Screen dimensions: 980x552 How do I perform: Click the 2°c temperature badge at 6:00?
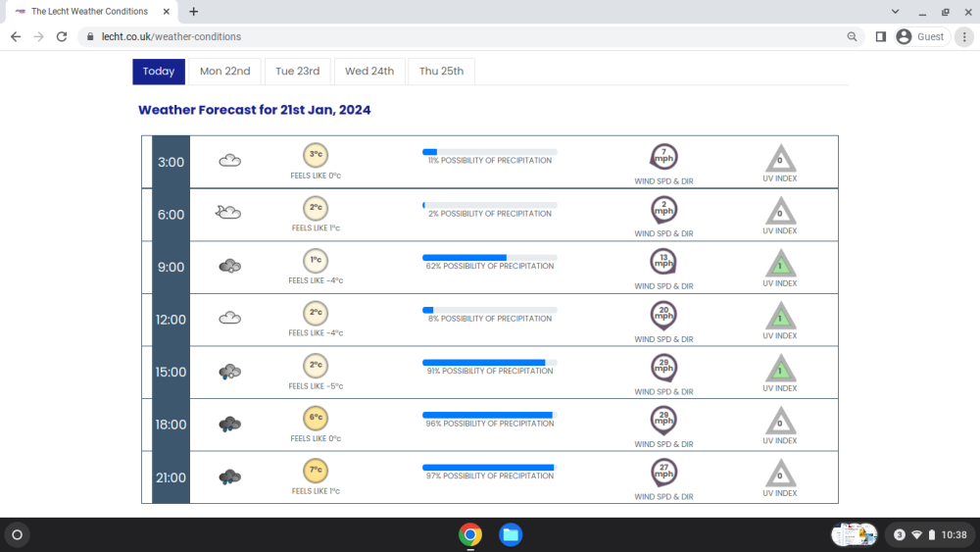click(316, 208)
